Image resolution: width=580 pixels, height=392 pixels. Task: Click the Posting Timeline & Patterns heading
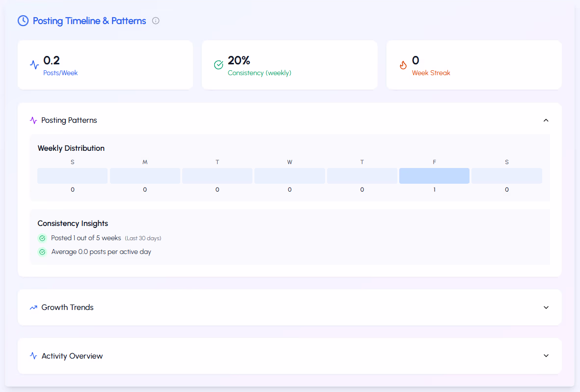89,21
